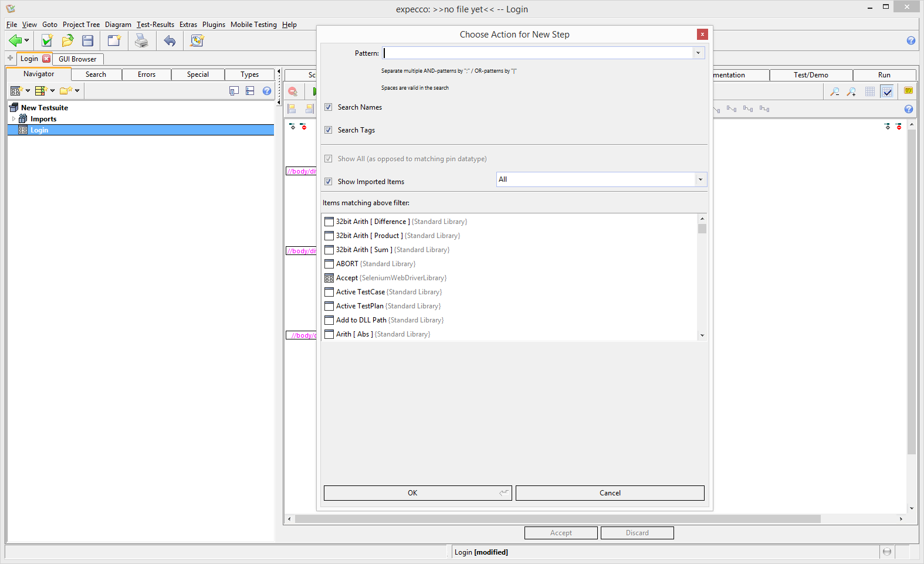924x564 pixels.
Task: Click the Cancel button in the dialog
Action: (x=610, y=493)
